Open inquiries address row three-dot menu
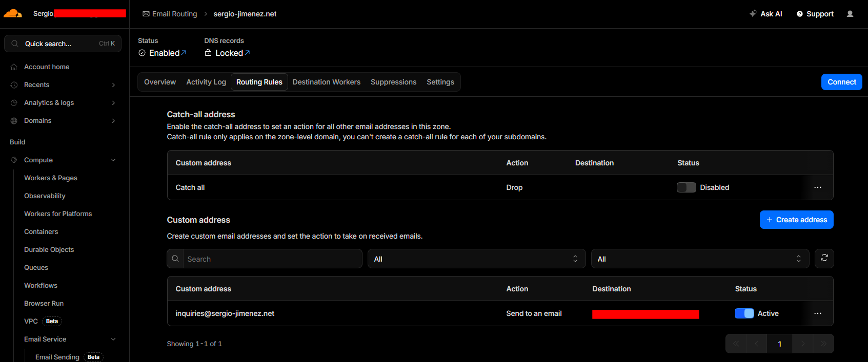 (x=818, y=313)
